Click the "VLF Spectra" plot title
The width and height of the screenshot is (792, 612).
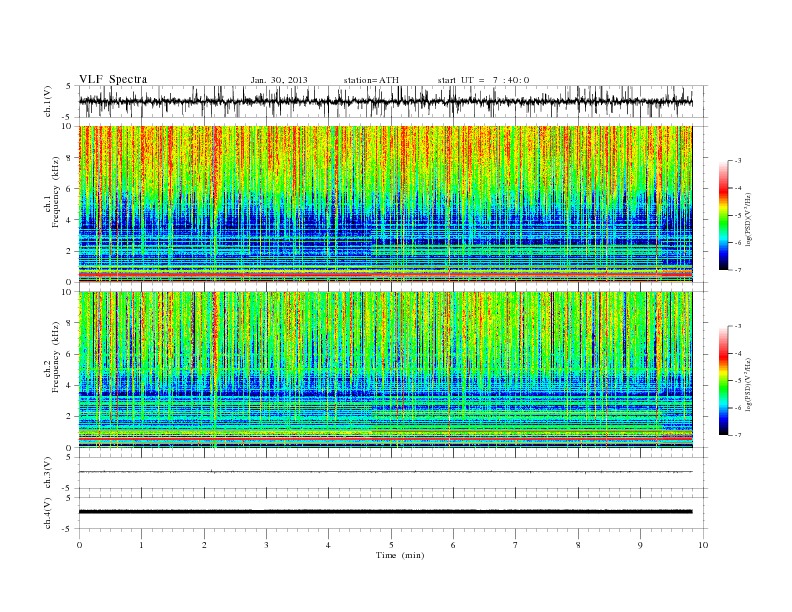click(x=113, y=79)
